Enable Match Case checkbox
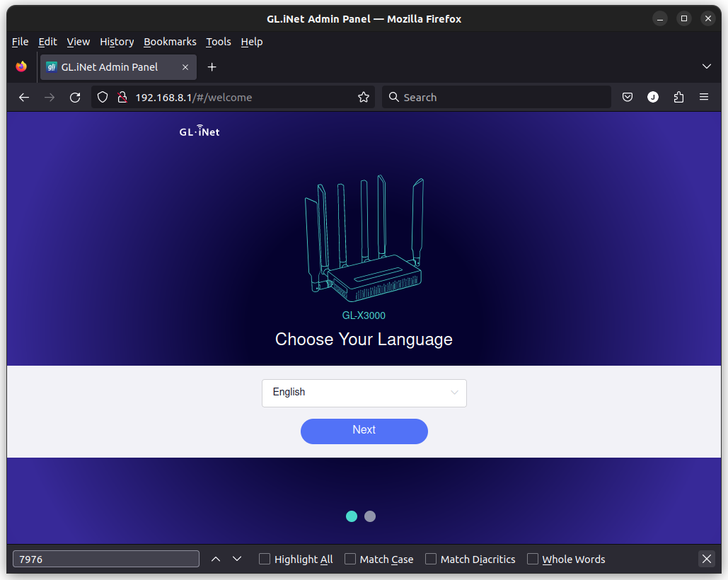The width and height of the screenshot is (728, 580). (350, 559)
